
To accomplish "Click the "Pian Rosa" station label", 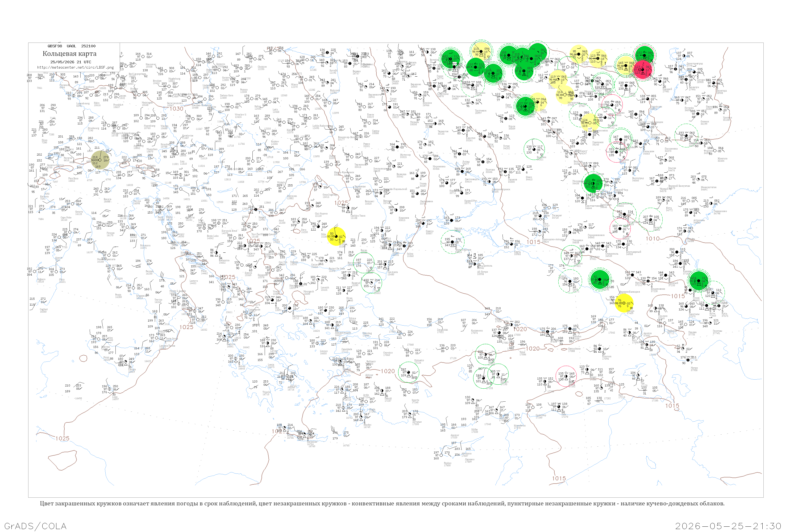I will (x=73, y=178).
